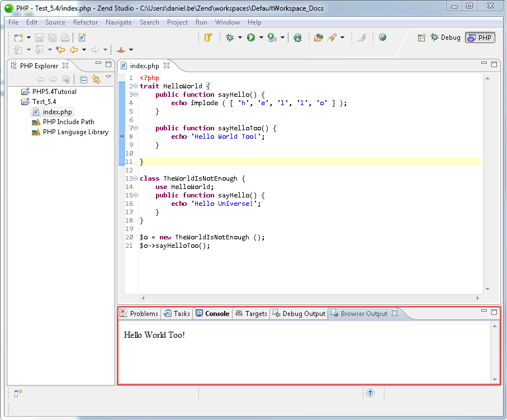Click the Forward navigation arrow in toolbar

click(95, 50)
